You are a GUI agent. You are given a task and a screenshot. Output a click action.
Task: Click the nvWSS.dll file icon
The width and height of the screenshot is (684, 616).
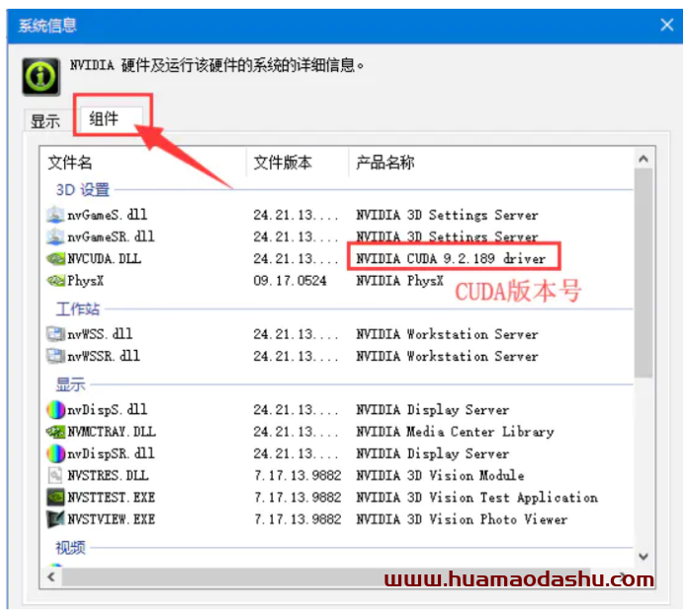pos(55,334)
